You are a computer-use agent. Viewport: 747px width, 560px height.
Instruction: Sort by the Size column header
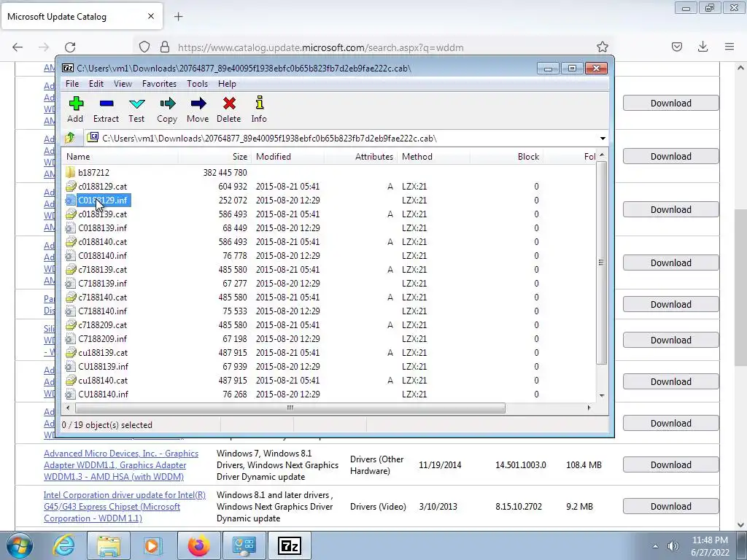pyautogui.click(x=214, y=157)
